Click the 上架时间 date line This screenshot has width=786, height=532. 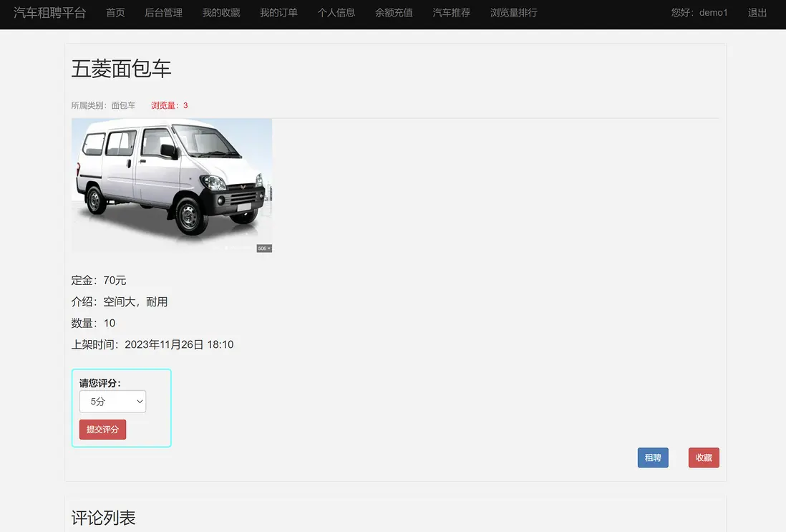[152, 344]
